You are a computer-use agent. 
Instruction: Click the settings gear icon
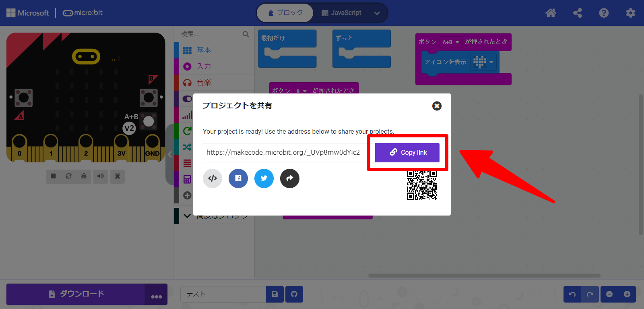pyautogui.click(x=630, y=13)
